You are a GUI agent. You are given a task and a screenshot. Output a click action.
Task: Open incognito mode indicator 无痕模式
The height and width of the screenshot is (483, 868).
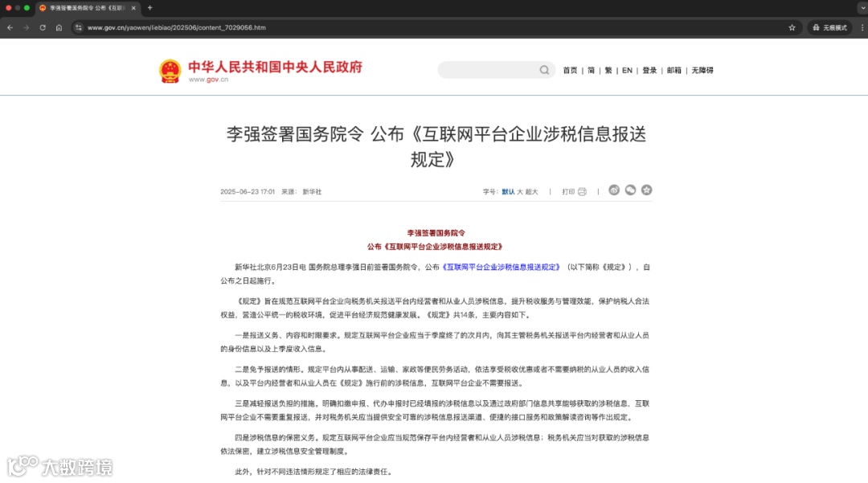[829, 27]
